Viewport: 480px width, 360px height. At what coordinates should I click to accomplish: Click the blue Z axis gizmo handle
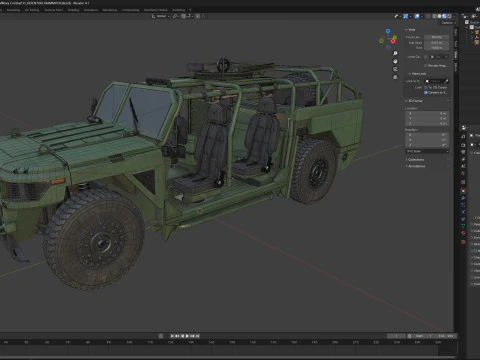pos(388,31)
